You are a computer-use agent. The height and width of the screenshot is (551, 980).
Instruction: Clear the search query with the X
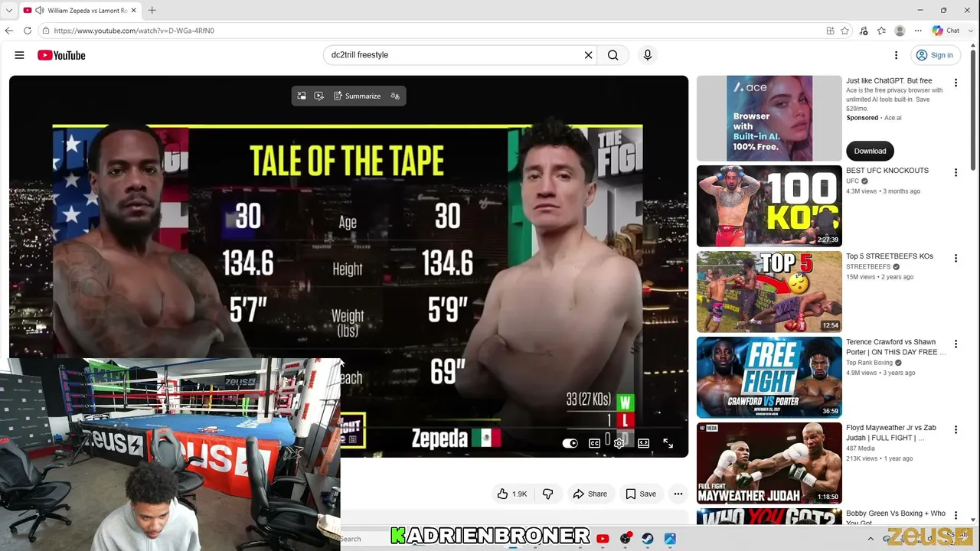click(588, 55)
